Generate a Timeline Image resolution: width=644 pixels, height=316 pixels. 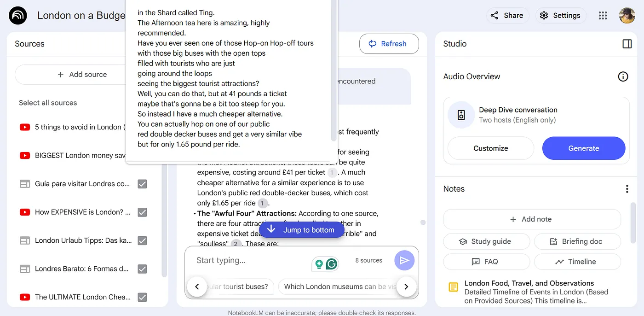577,262
